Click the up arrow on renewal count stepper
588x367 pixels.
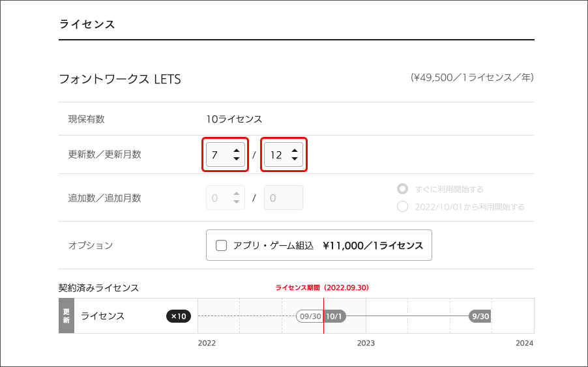click(236, 151)
